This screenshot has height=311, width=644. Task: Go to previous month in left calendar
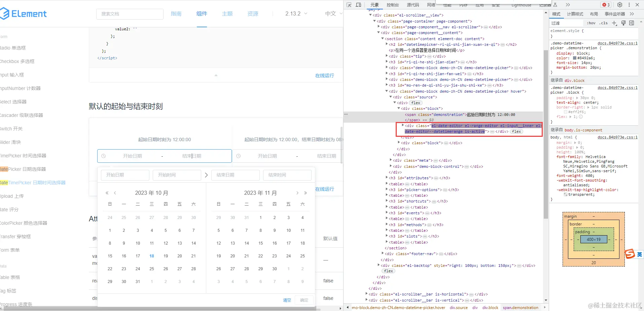pyautogui.click(x=115, y=193)
